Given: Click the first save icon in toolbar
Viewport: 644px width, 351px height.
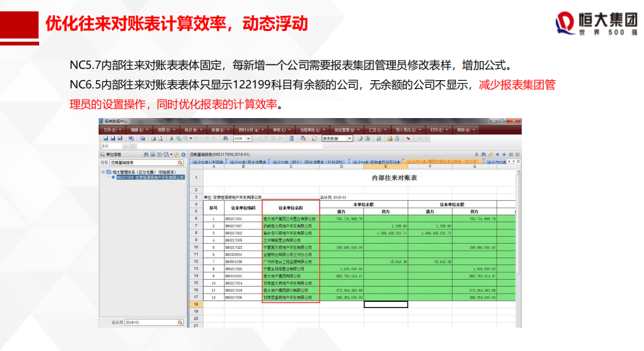Looking at the screenshot, I should click(x=106, y=139).
